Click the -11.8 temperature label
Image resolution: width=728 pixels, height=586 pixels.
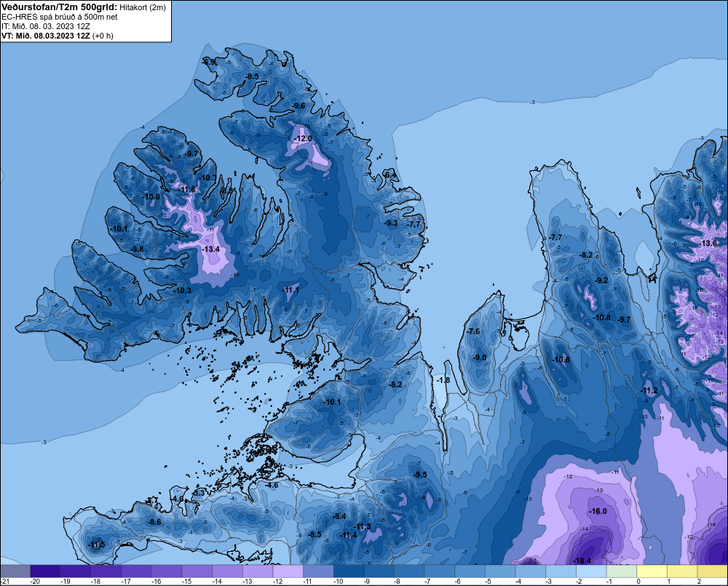pyautogui.click(x=187, y=189)
